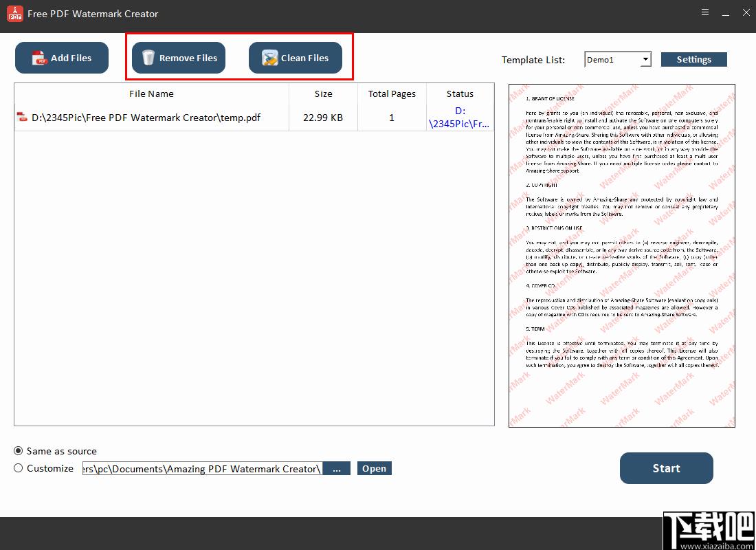Click the 22.99 KB size cell
The height and width of the screenshot is (550, 756).
(323, 118)
